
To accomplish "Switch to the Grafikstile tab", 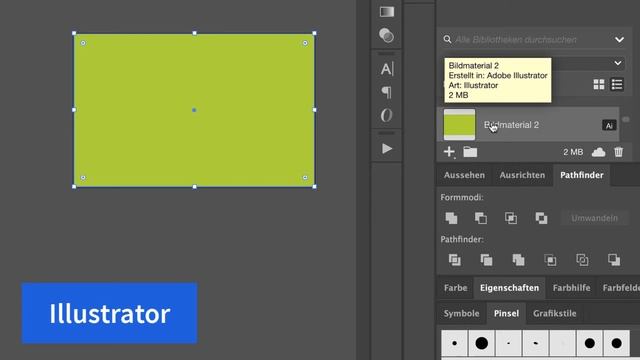I will coord(554,313).
